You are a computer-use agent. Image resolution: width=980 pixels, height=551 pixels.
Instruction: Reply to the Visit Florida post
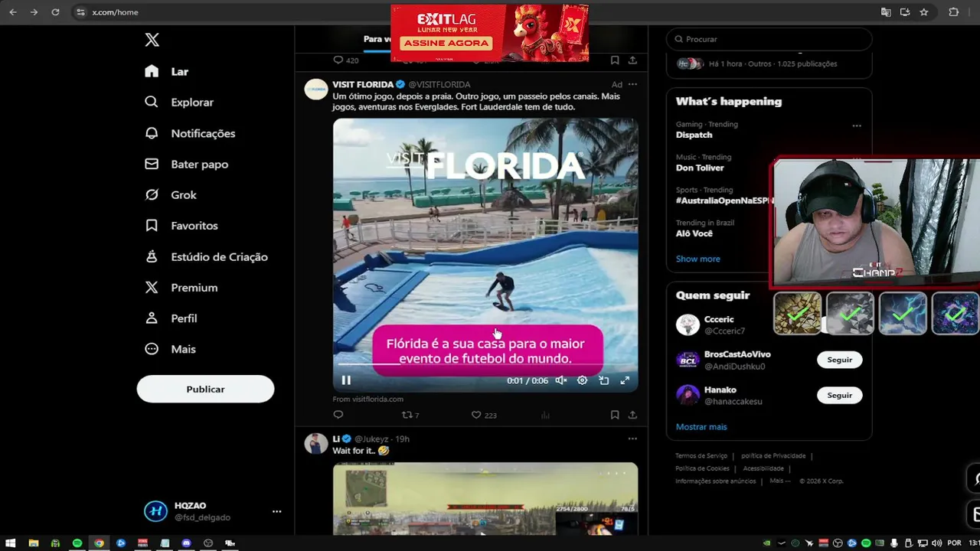(x=338, y=415)
